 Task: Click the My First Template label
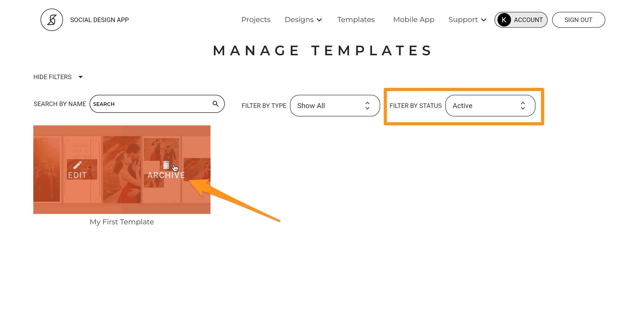(x=122, y=222)
